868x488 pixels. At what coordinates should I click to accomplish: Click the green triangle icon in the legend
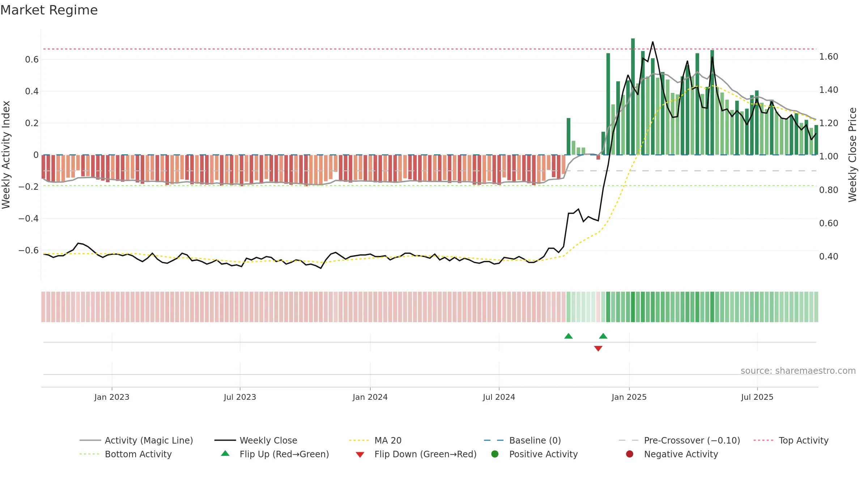click(x=225, y=453)
